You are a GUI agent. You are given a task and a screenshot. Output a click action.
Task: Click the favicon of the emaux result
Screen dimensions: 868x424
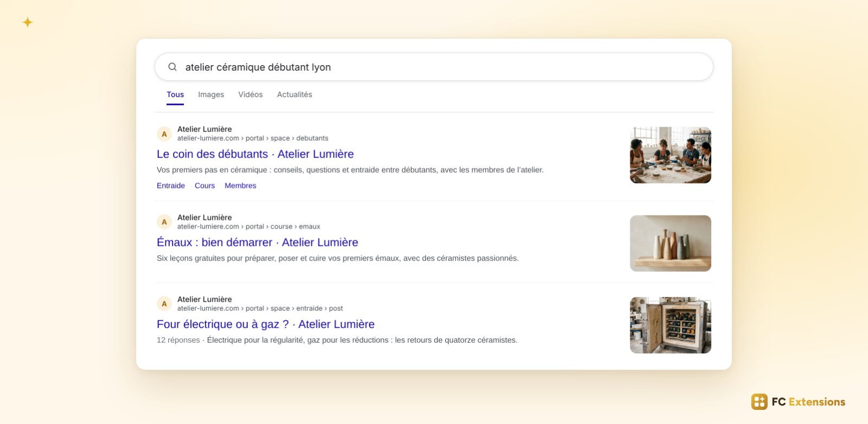click(164, 222)
